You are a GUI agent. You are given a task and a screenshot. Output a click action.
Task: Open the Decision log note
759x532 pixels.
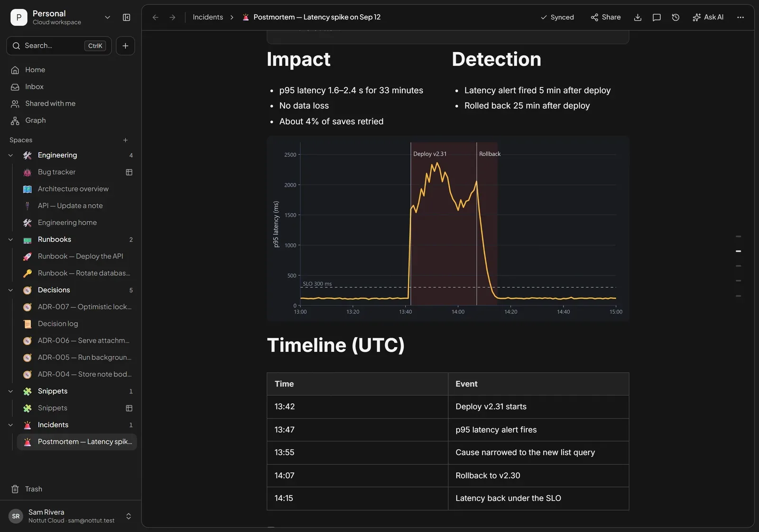coord(77,324)
